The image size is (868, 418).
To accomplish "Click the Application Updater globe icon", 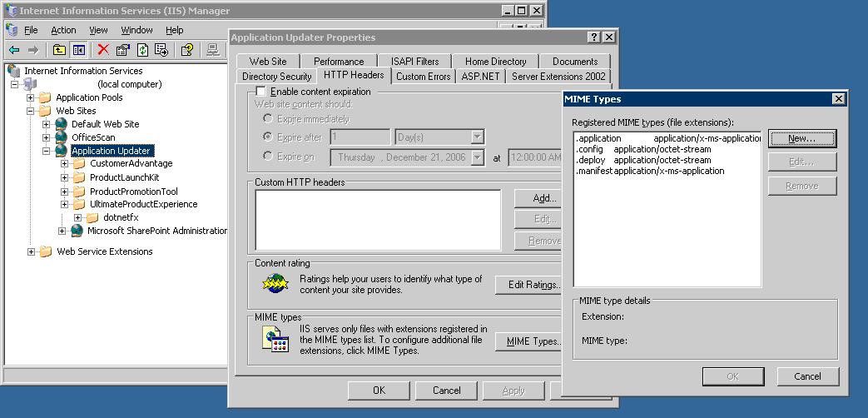I will coord(62,151).
